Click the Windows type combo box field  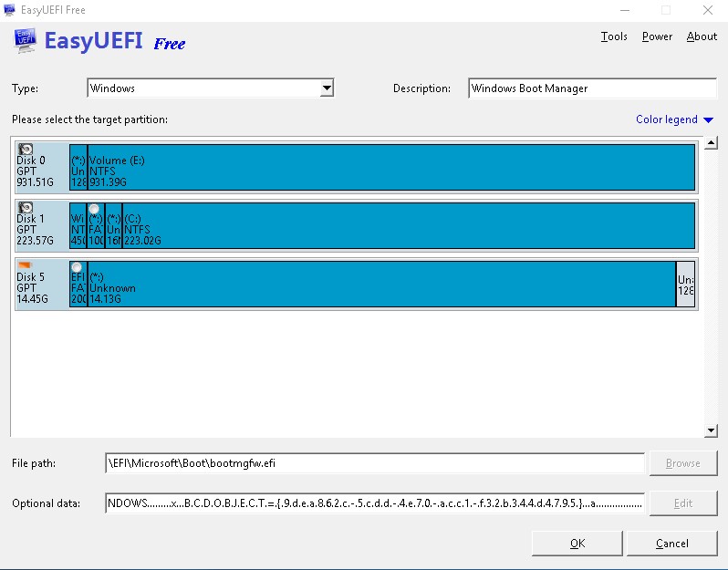click(211, 88)
